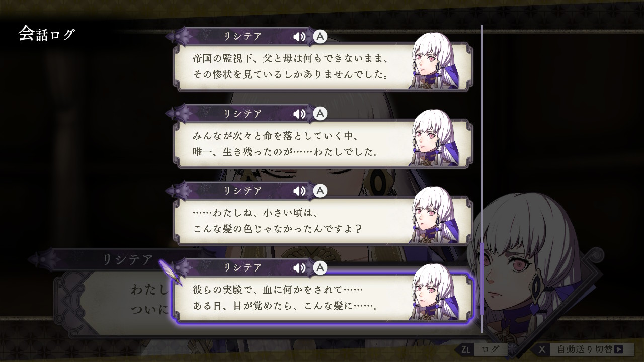Image resolution: width=644 pixels, height=362 pixels.
Task: Select the highlighted 彼らの実験で dialogue box
Action: [323, 297]
